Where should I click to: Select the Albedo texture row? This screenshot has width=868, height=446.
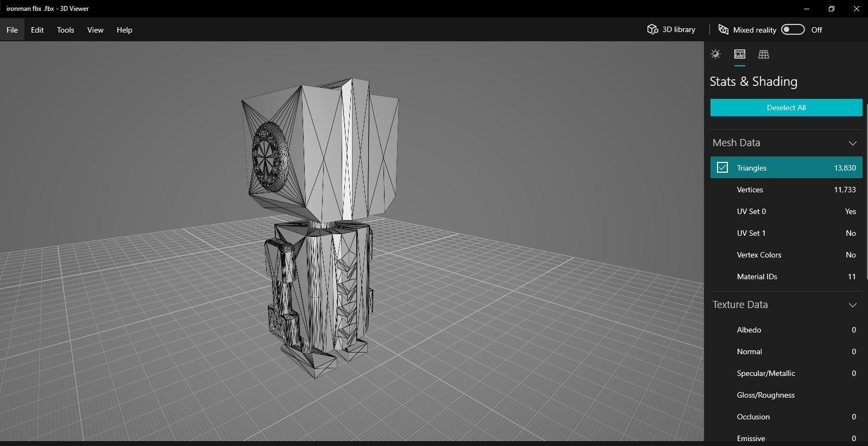pyautogui.click(x=786, y=330)
